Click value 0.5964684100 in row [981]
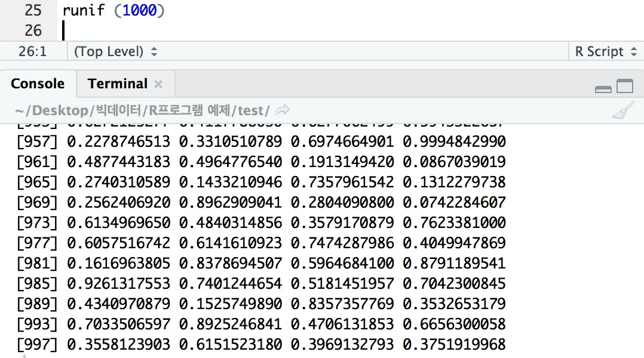Image resolution: width=644 pixels, height=358 pixels. pos(342,263)
